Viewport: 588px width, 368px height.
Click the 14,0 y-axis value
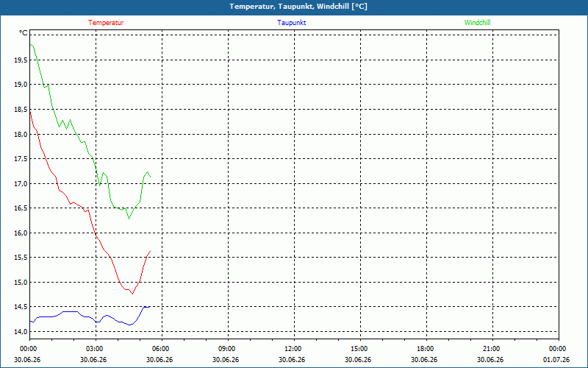pyautogui.click(x=21, y=332)
